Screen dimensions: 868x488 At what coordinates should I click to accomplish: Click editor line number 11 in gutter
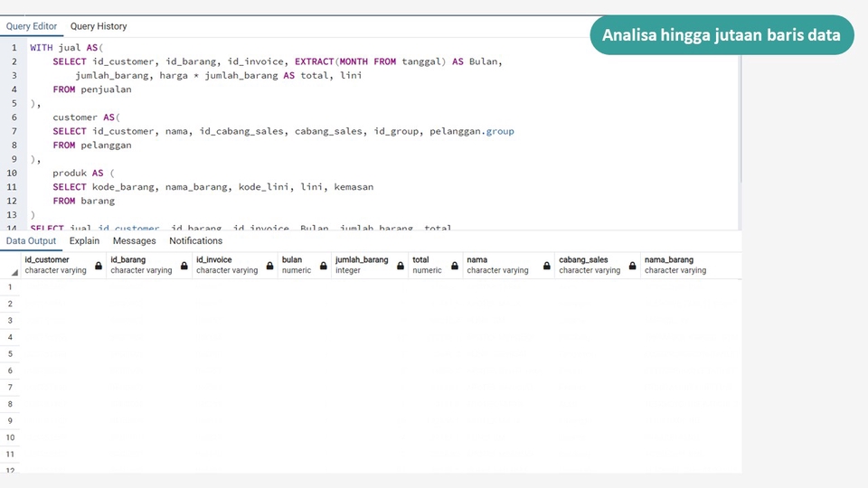pos(12,187)
